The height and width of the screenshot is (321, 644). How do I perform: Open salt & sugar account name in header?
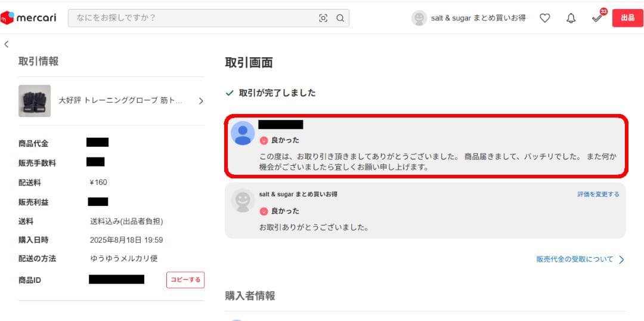(x=478, y=18)
